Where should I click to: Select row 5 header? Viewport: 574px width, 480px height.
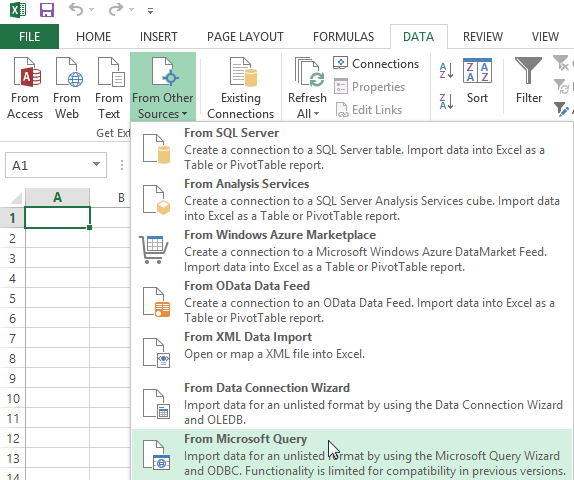(x=12, y=298)
